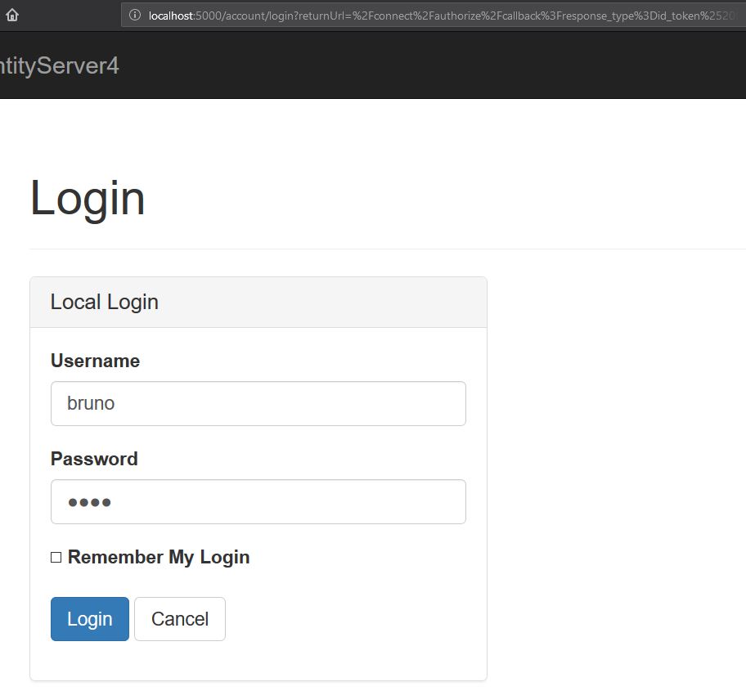The image size is (746, 700).
Task: Click the Username label above its field
Action: (95, 361)
